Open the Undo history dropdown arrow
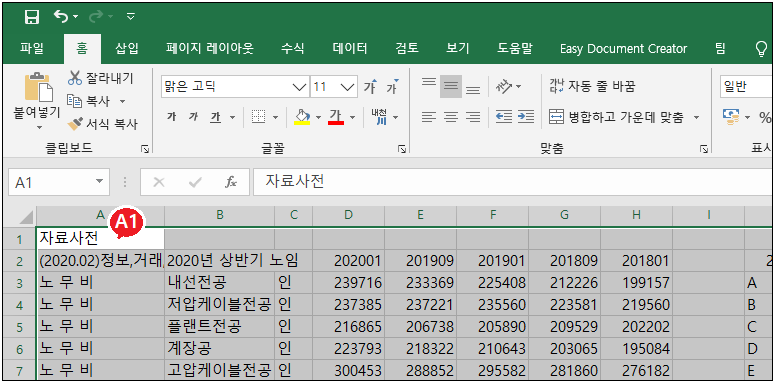775x384 pixels. pyautogui.click(x=76, y=17)
